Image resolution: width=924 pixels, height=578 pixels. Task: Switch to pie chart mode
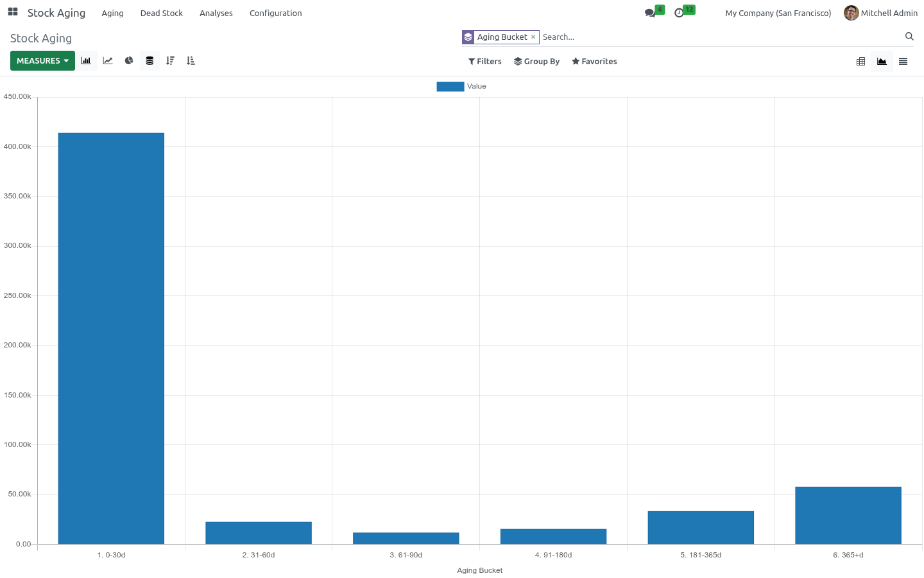129,61
